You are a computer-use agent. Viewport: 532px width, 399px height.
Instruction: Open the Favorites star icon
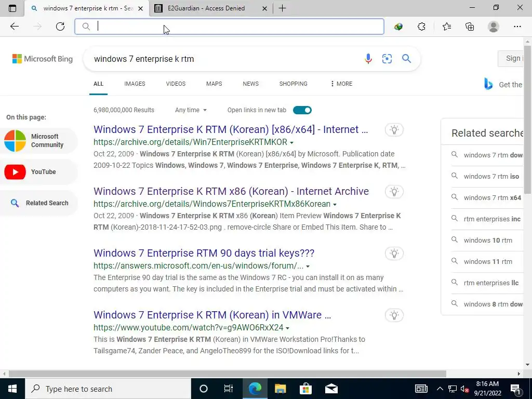coord(446,26)
